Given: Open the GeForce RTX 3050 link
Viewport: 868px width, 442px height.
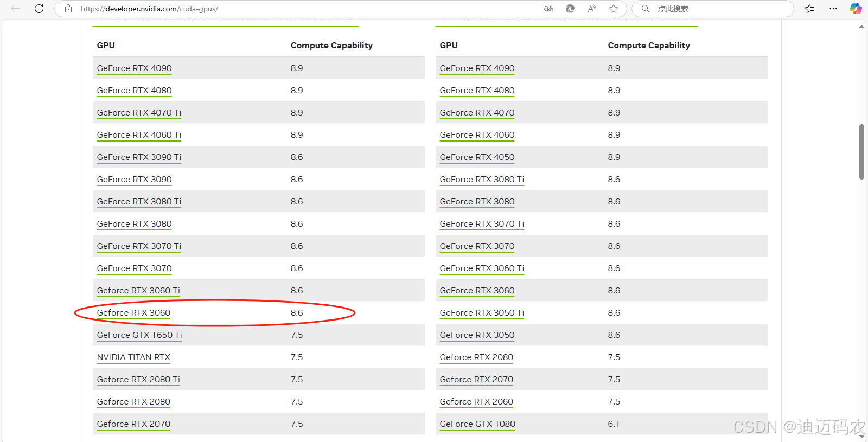Looking at the screenshot, I should tap(477, 335).
